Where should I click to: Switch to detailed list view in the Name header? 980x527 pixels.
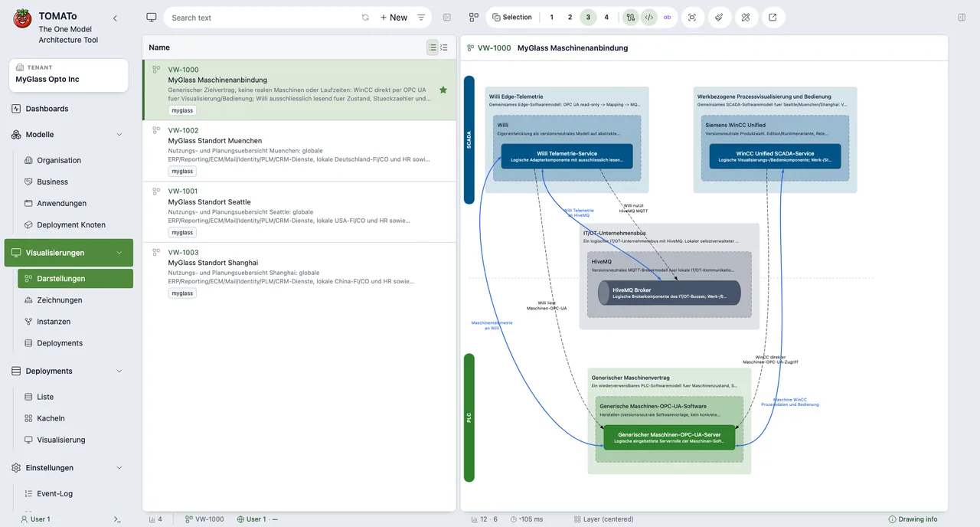[444, 47]
